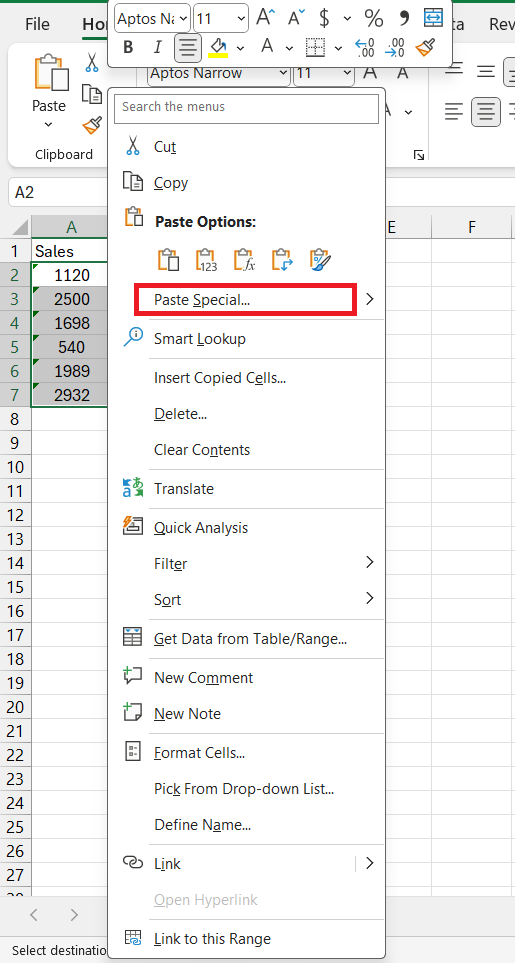
Task: Open fill color dropdown in mini toolbar
Action: pyautogui.click(x=241, y=47)
